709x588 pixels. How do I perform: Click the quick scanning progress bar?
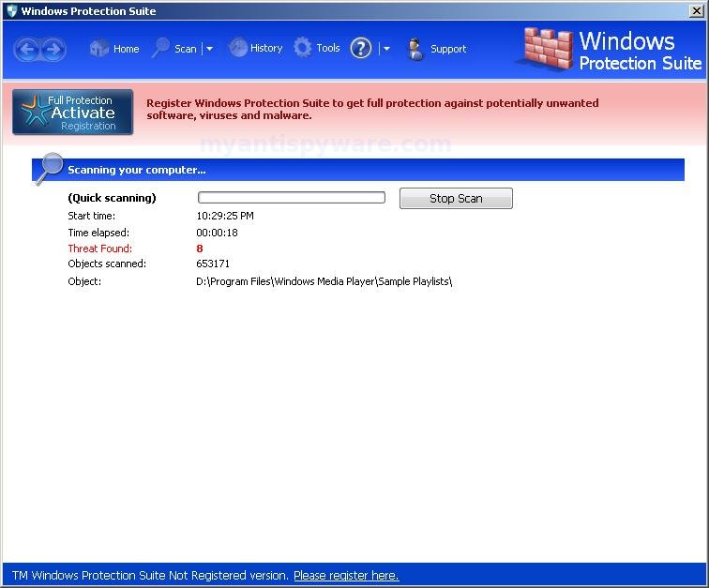[291, 198]
